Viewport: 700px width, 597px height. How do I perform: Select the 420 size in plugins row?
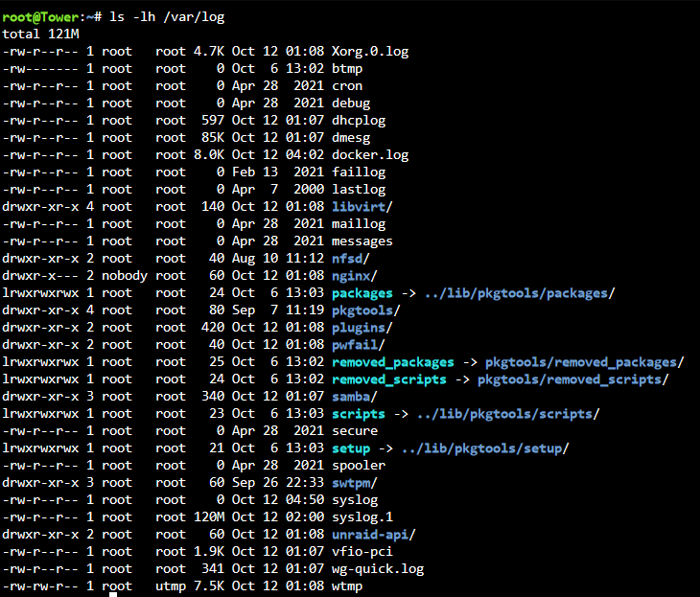click(213, 328)
